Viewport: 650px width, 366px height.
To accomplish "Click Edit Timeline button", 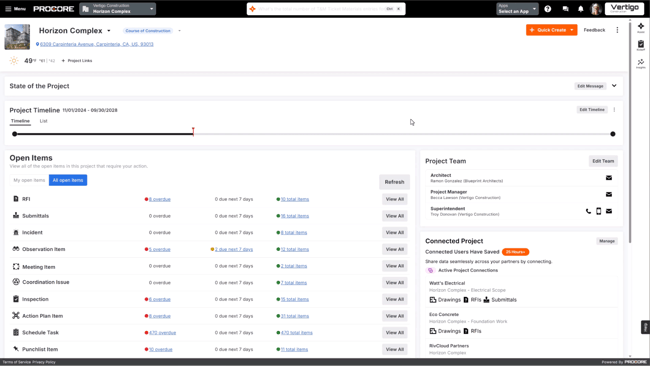I will (592, 110).
